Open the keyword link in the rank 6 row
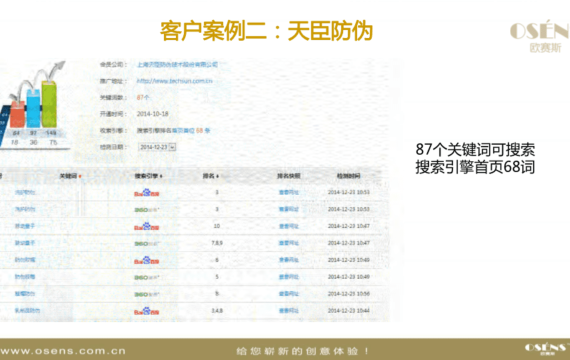The height and width of the screenshot is (360, 570). click(25, 260)
